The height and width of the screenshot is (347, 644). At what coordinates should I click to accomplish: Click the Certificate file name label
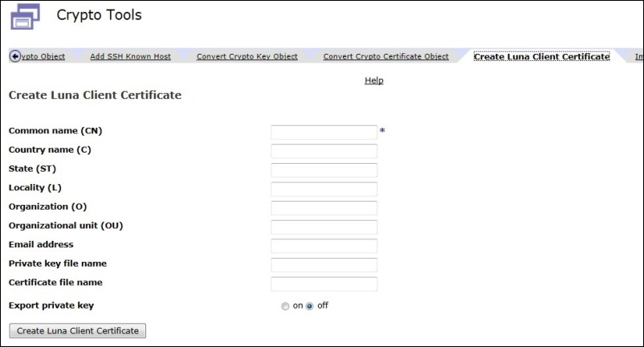[x=55, y=282]
